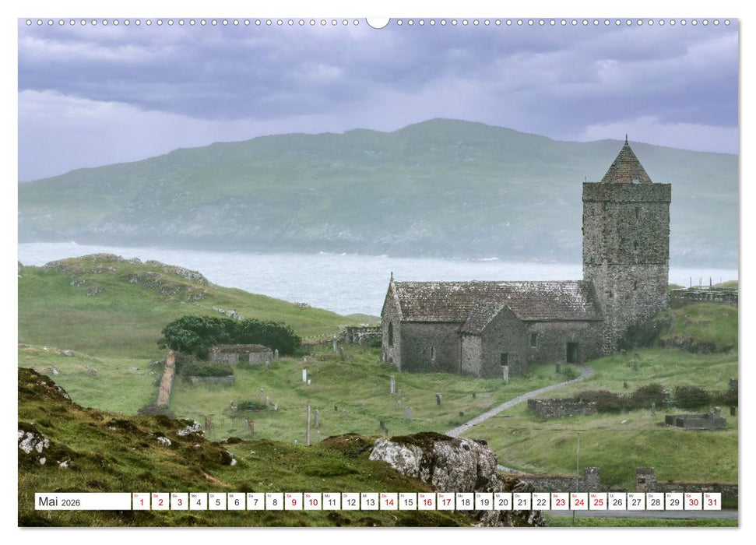Select the last date, 31
The height and width of the screenshot is (545, 756).
coord(712,501)
